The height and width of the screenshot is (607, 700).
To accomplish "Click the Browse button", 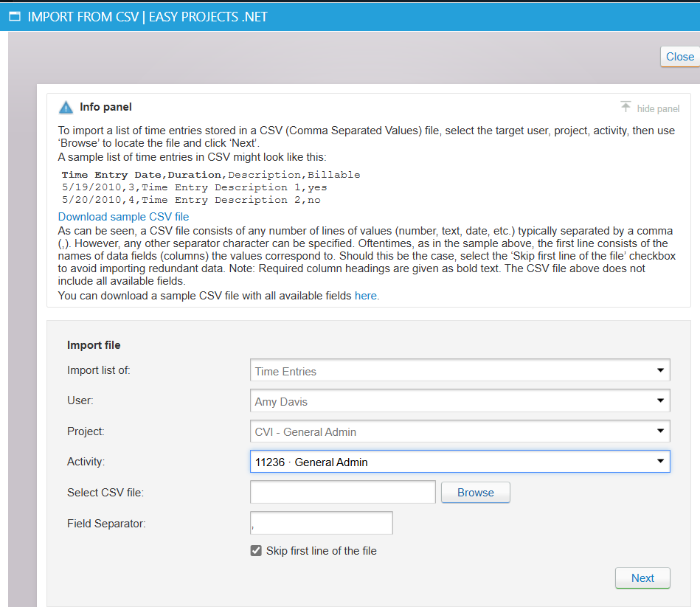I will 476,492.
